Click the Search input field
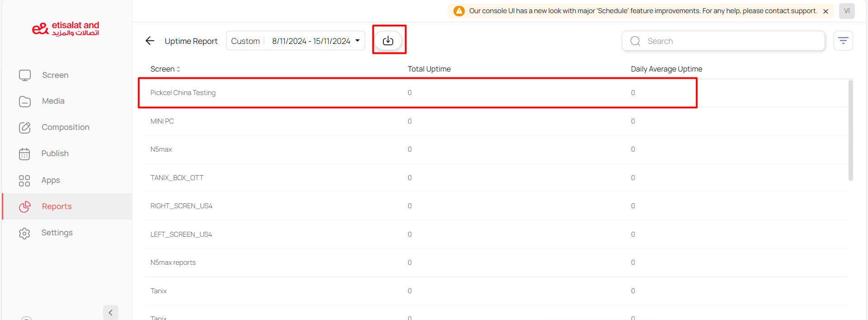Image resolution: width=868 pixels, height=320 pixels. click(729, 41)
